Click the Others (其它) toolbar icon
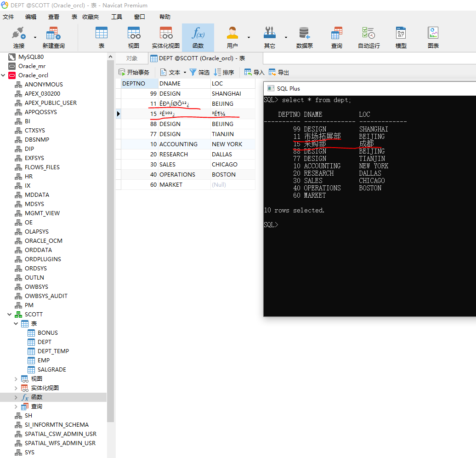 (x=270, y=37)
